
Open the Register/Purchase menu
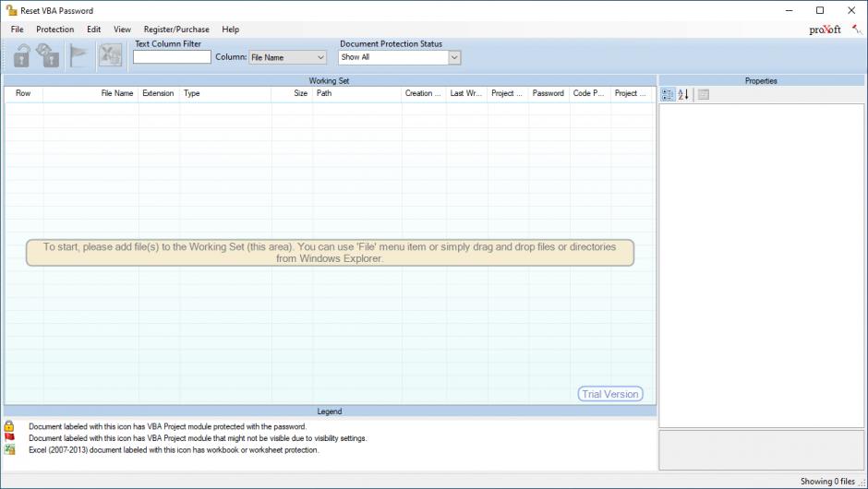176,30
